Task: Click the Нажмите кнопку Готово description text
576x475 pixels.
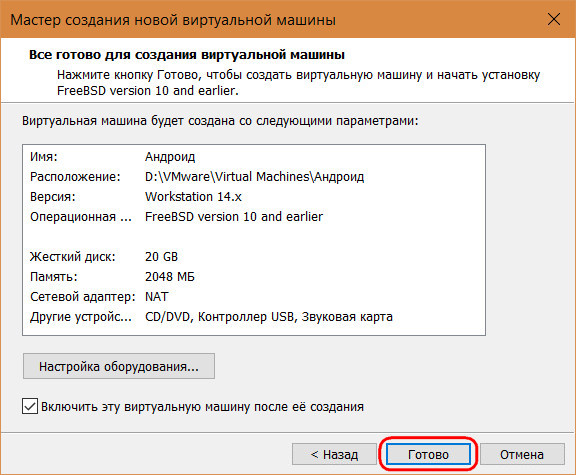Action: 298,83
